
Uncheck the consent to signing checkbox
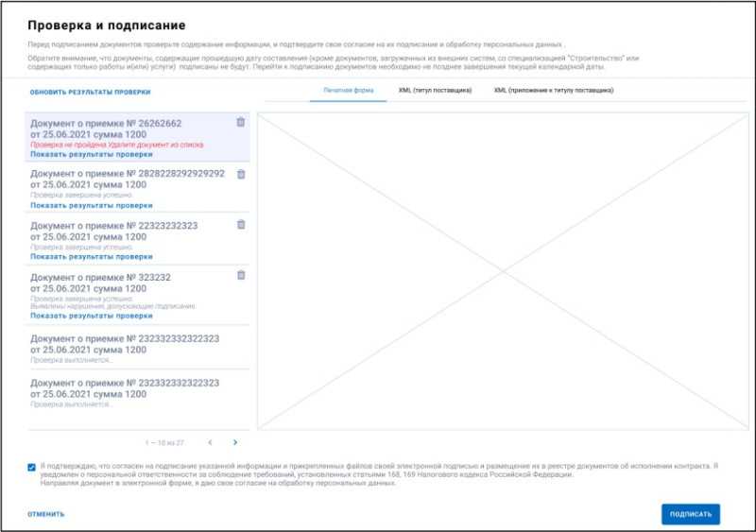pyautogui.click(x=32, y=467)
